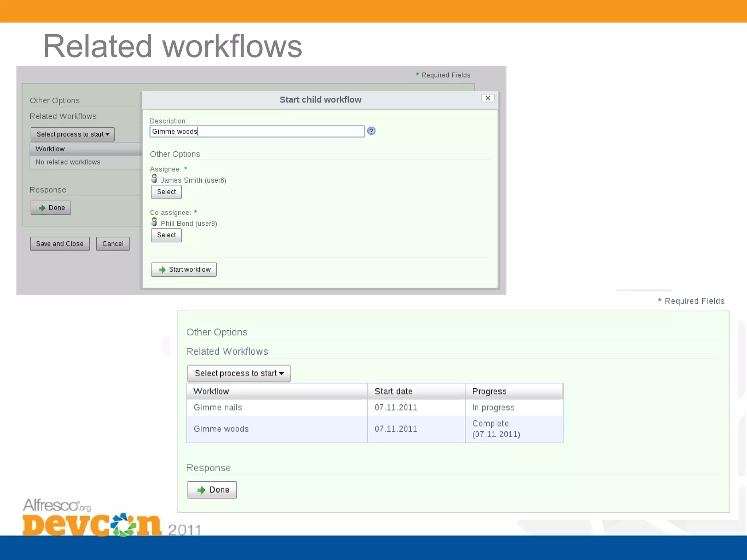This screenshot has height=560, width=747.
Task: Click the Start child workflow dialog title
Action: click(320, 100)
